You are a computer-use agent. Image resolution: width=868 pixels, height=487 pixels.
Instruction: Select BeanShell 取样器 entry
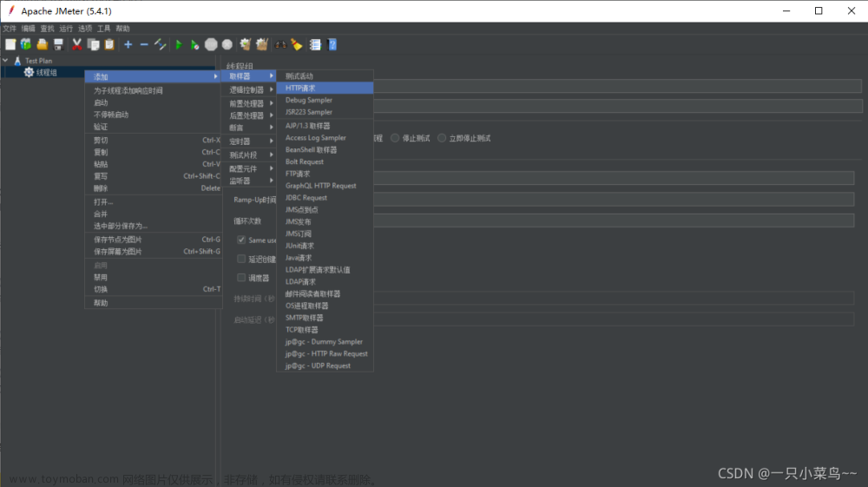click(325, 150)
